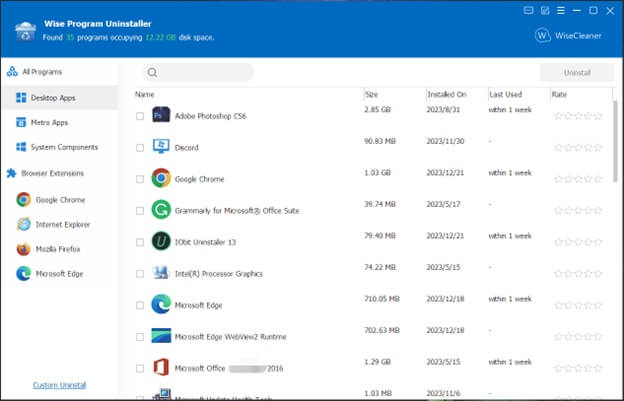Check the Intel(R) Processor Graphics checkbox
Screen dimensions: 624x401
pyautogui.click(x=140, y=274)
